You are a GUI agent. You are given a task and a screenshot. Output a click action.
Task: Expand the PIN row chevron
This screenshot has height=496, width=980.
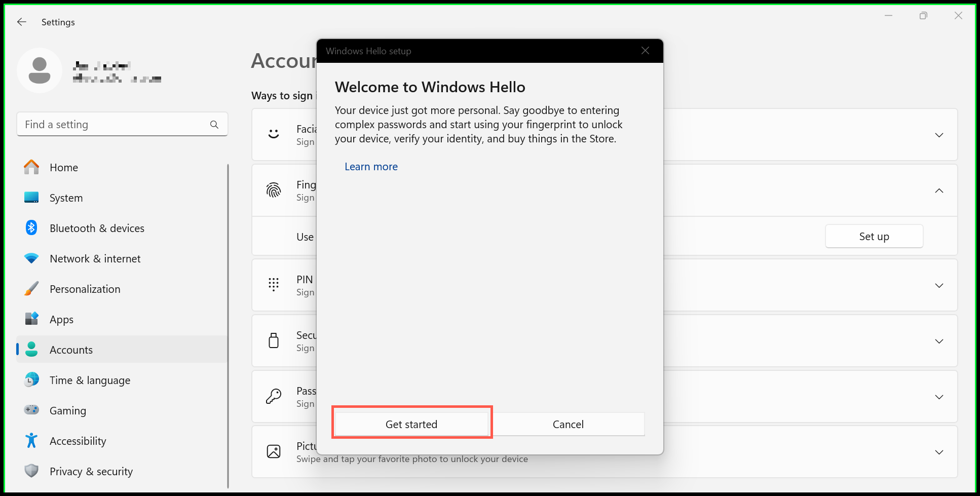[x=939, y=286]
